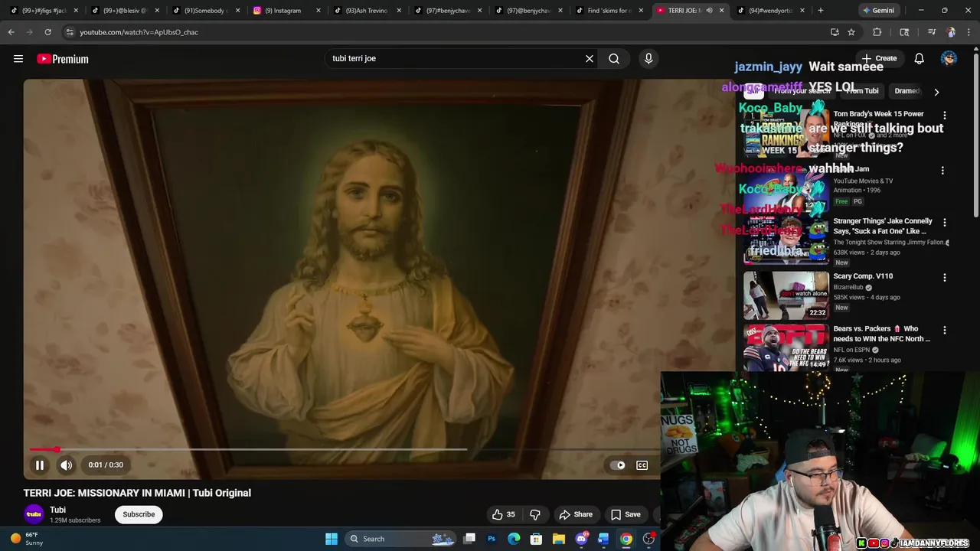Open Discord from the taskbar
The width and height of the screenshot is (980, 551).
[581, 539]
